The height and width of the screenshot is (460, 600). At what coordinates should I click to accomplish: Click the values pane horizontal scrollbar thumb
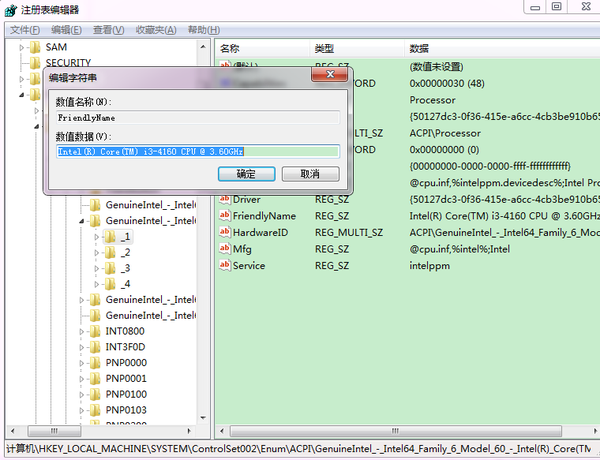(x=395, y=431)
